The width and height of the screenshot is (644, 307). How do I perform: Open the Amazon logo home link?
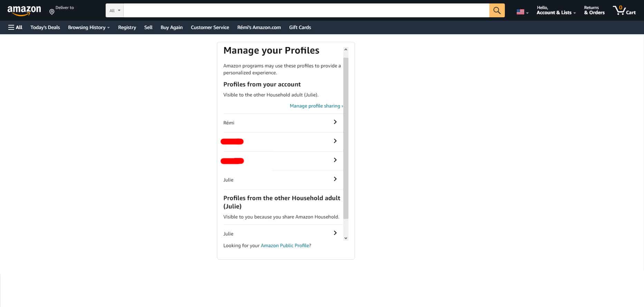tap(24, 10)
